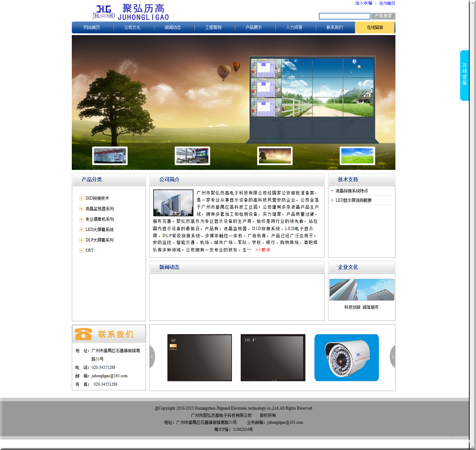Image resolution: width=476 pixels, height=450 pixels.
Task: Click the orange telephone icon in 联系我们 panel
Action: click(83, 335)
